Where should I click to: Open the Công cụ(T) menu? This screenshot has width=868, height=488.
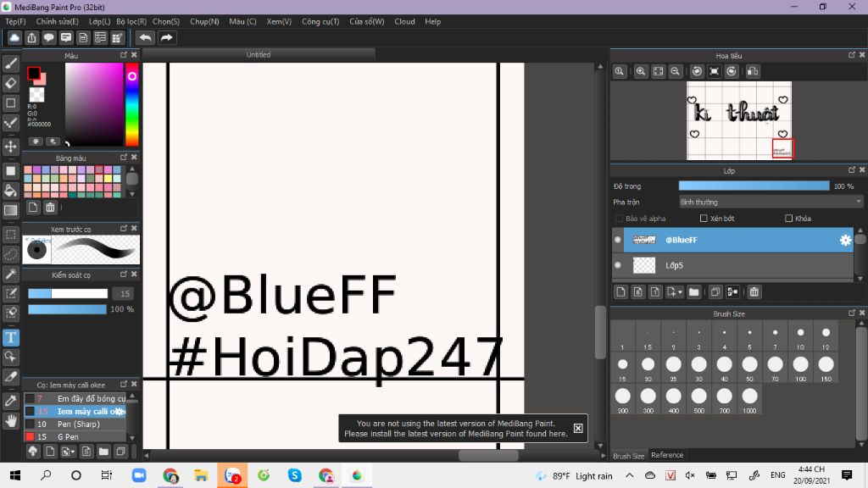320,21
